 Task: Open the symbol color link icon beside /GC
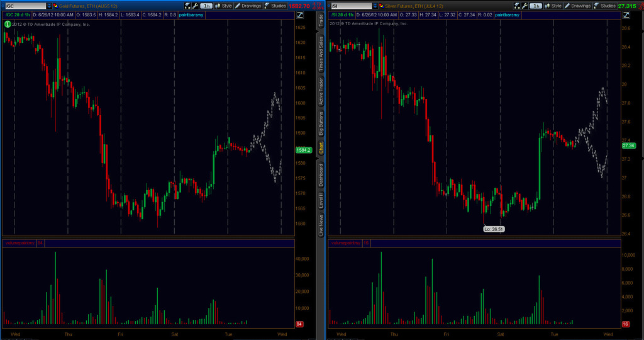pyautogui.click(x=55, y=6)
